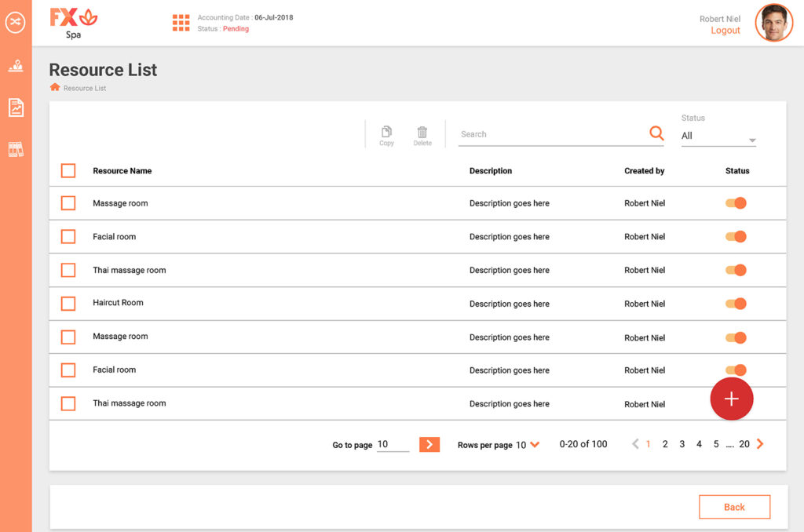This screenshot has width=804, height=532.
Task: Jump to page 3 in pagination
Action: point(682,444)
